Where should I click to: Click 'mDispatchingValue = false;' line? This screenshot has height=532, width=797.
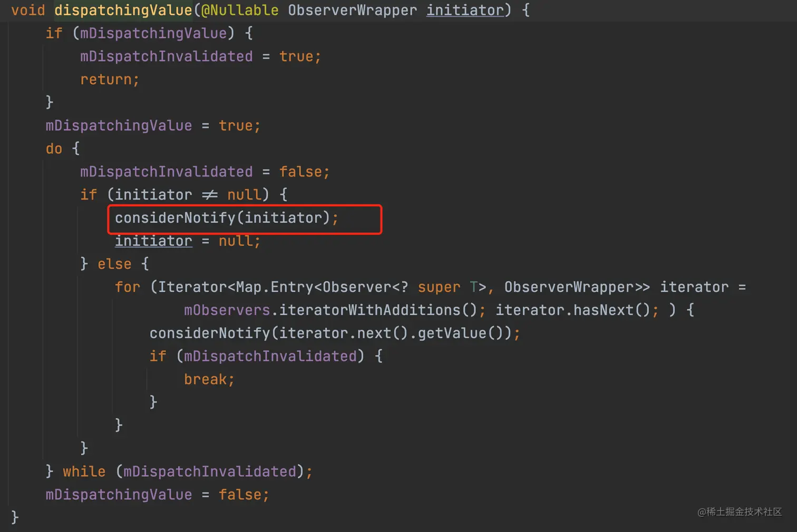[x=157, y=495]
